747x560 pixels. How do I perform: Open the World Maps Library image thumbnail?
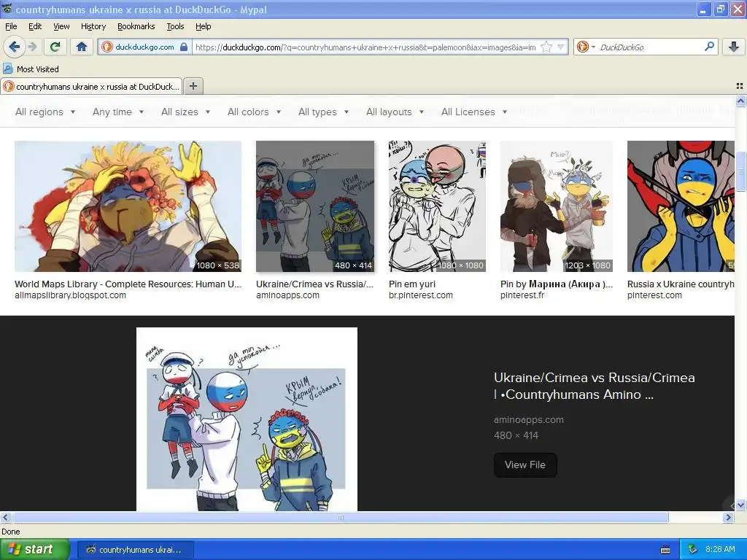128,206
